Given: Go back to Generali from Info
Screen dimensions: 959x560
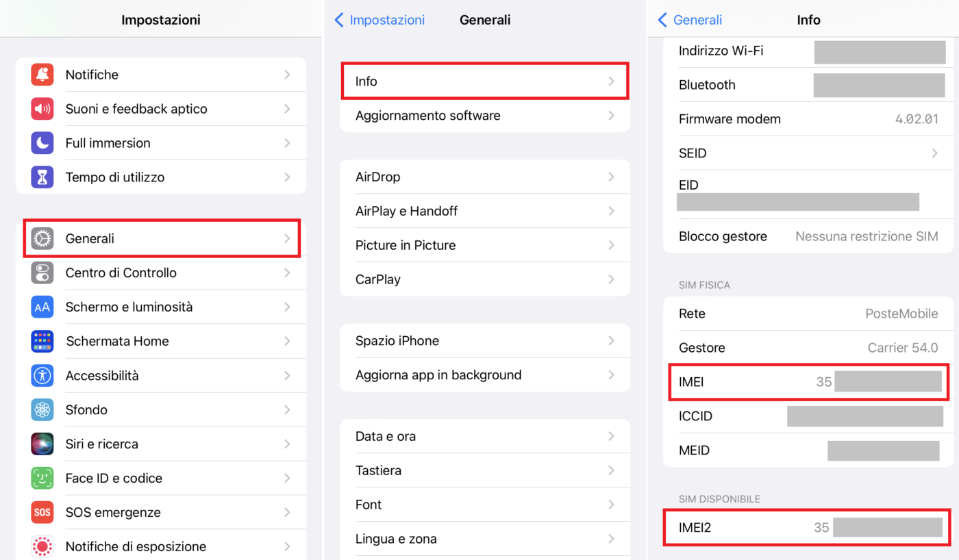Looking at the screenshot, I should [690, 20].
